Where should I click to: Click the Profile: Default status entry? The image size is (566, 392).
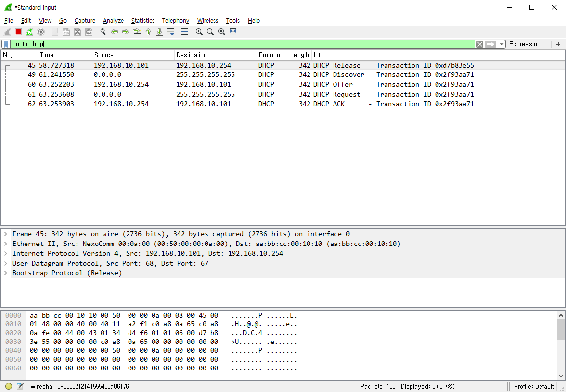click(x=534, y=386)
